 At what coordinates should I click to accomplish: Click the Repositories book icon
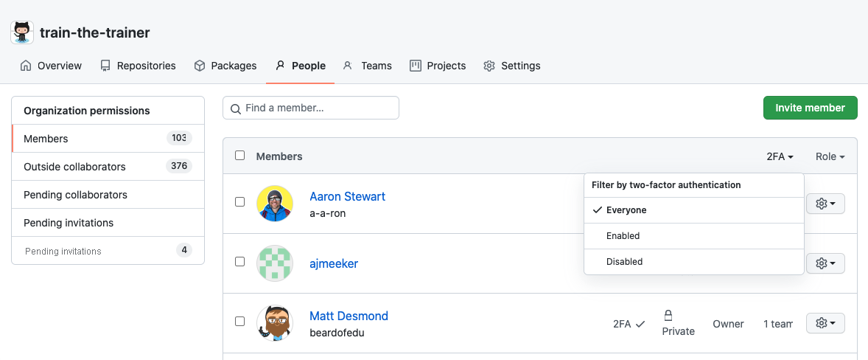click(105, 66)
